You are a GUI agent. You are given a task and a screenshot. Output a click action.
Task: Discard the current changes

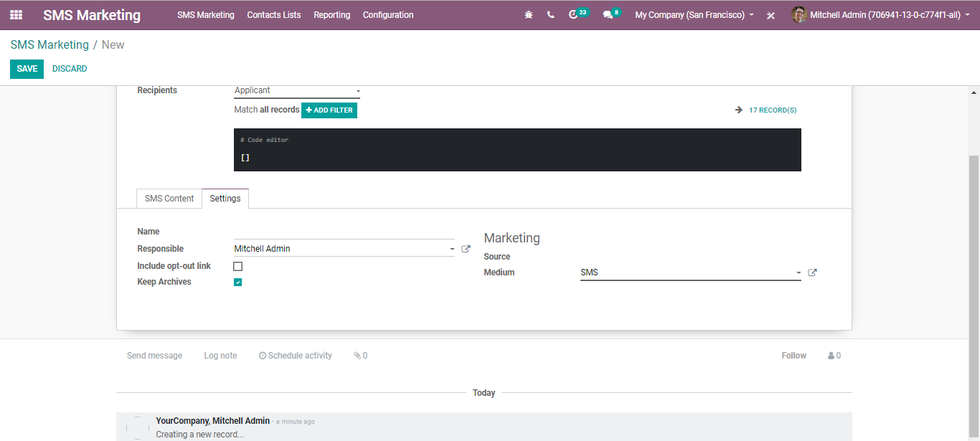pos(70,69)
